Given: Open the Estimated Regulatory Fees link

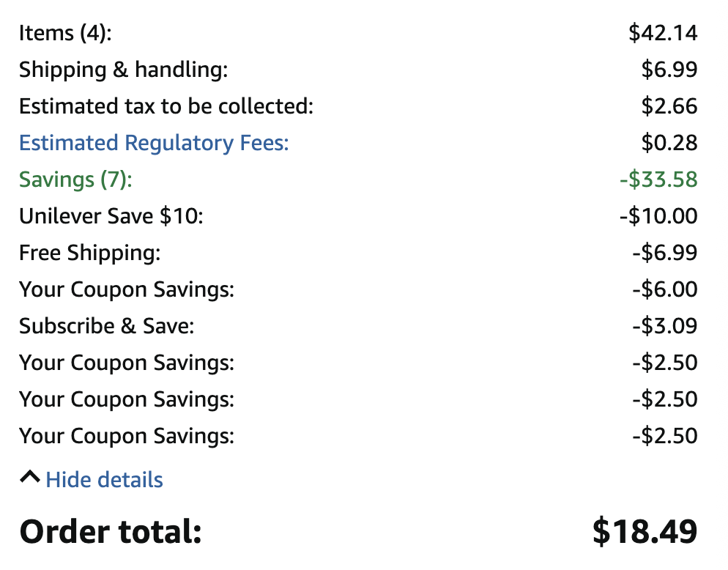Looking at the screenshot, I should coord(154,143).
